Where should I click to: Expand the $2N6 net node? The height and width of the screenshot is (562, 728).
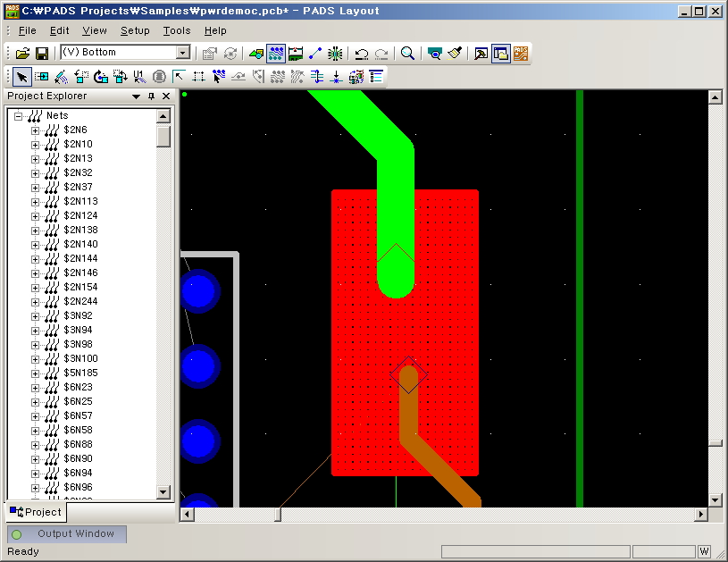tap(36, 130)
